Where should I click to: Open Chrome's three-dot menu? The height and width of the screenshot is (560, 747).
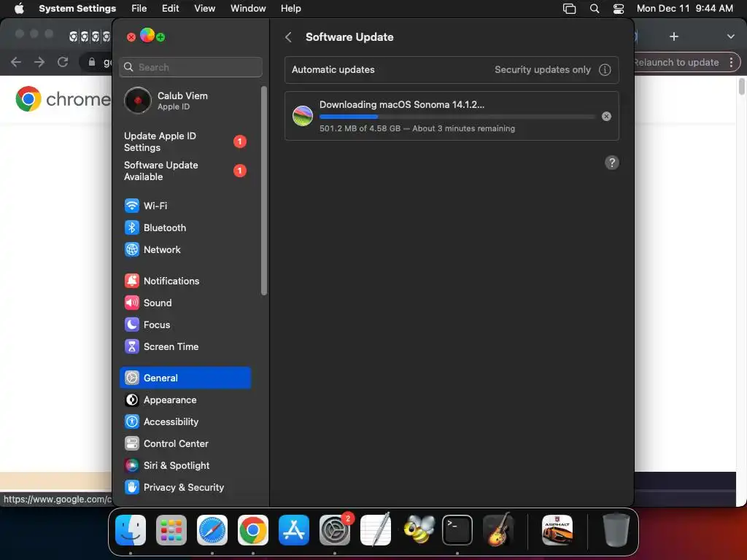point(731,63)
